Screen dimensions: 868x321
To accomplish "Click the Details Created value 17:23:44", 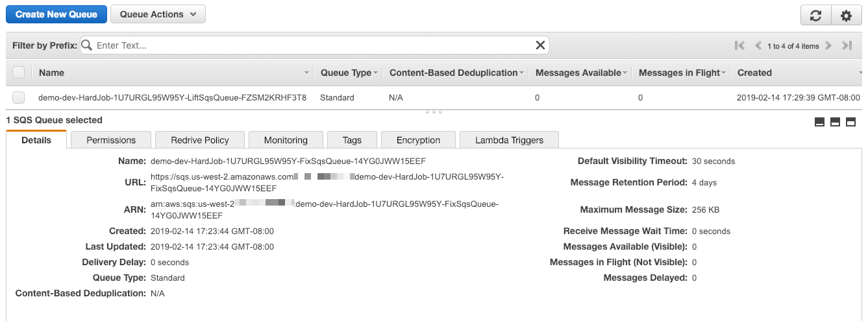I will [212, 231].
